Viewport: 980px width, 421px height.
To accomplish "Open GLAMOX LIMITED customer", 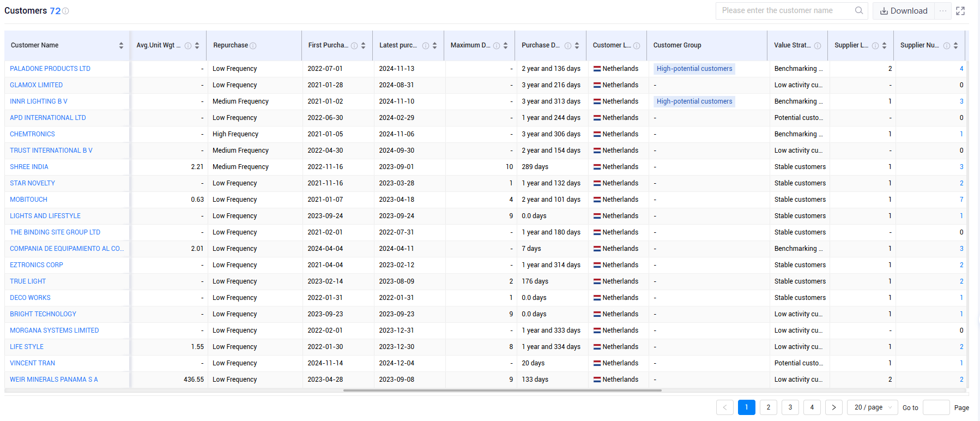I will click(36, 85).
